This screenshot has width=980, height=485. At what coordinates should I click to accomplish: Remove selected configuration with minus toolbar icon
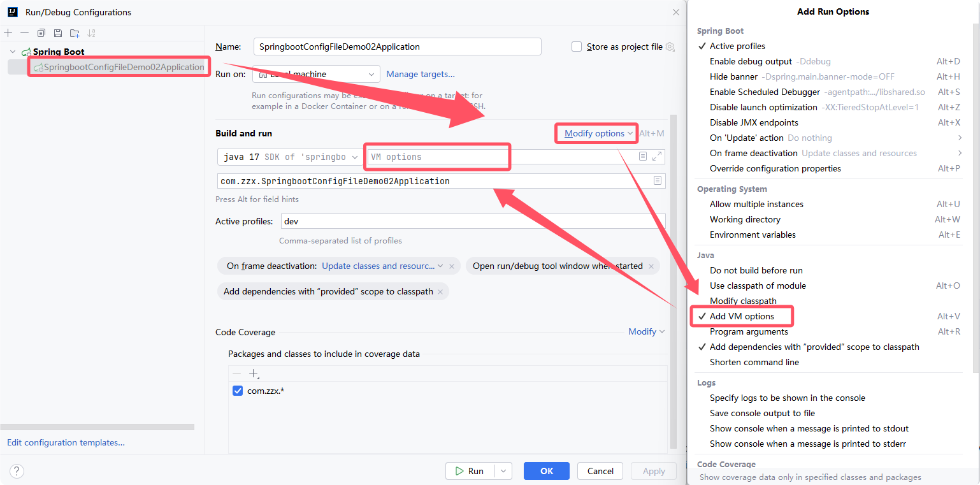24,33
